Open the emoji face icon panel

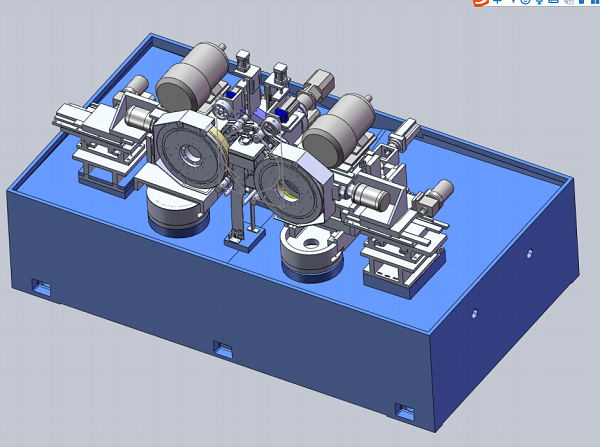tap(523, 3)
